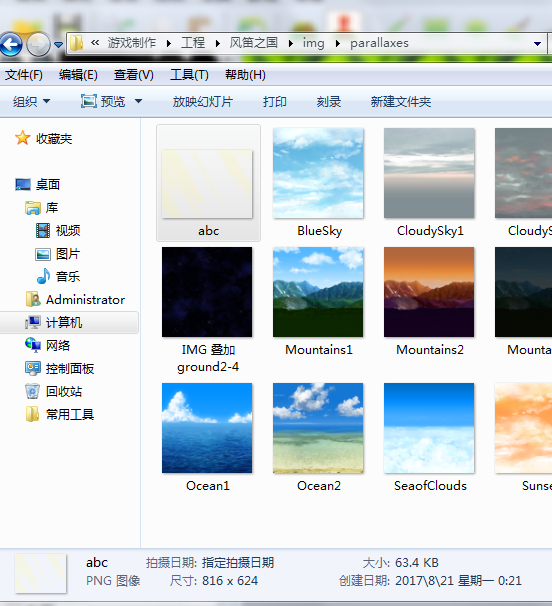Screen dimensions: 552x606
Task: Open the 文件(F) menu
Action: tap(24, 75)
